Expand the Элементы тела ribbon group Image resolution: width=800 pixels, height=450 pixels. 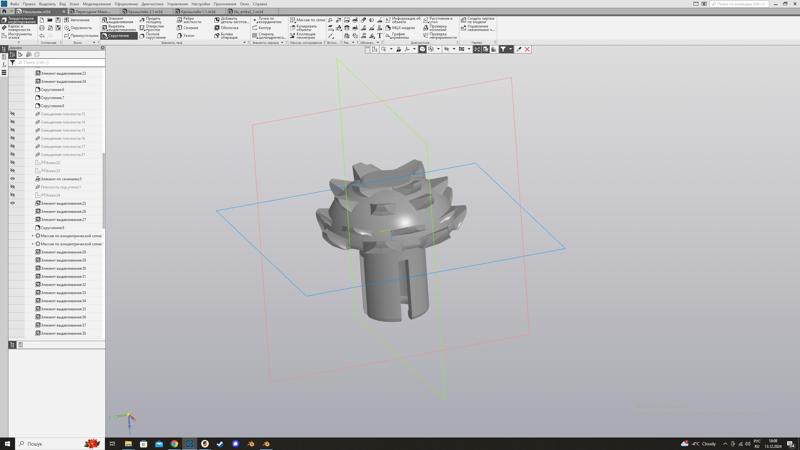244,43
